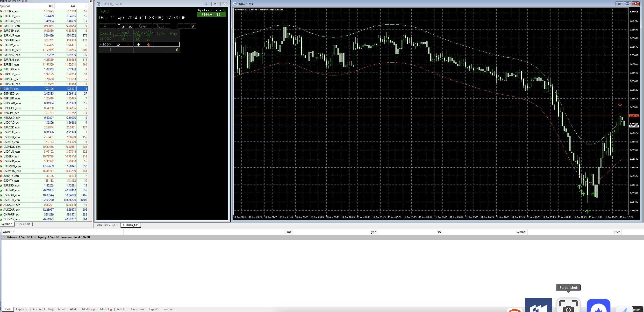Image resolution: width=644 pixels, height=312 pixels.
Task: Click the Screenshot app icon in dock
Action: click(568, 306)
